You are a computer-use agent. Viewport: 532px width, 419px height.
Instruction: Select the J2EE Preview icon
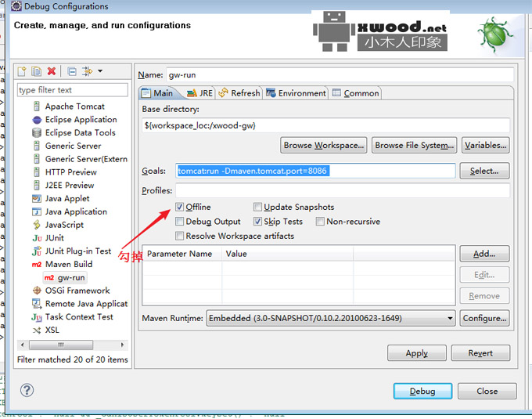pos(37,185)
